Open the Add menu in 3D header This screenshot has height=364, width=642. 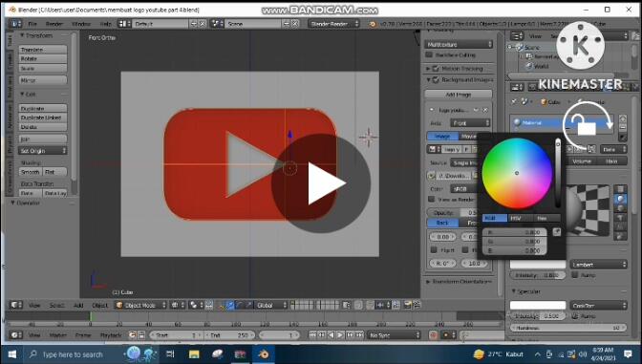[78, 305]
